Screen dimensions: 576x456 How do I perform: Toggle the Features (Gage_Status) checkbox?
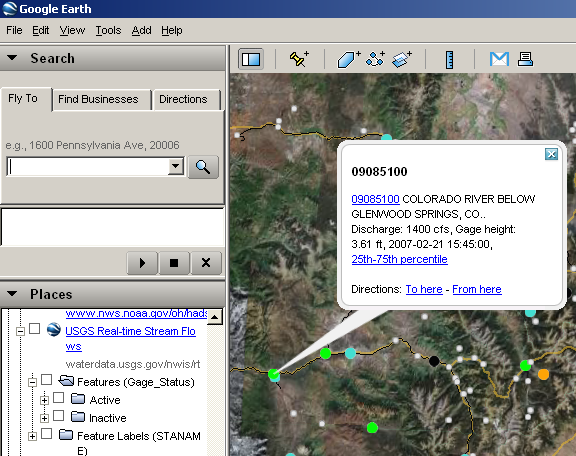(46, 380)
